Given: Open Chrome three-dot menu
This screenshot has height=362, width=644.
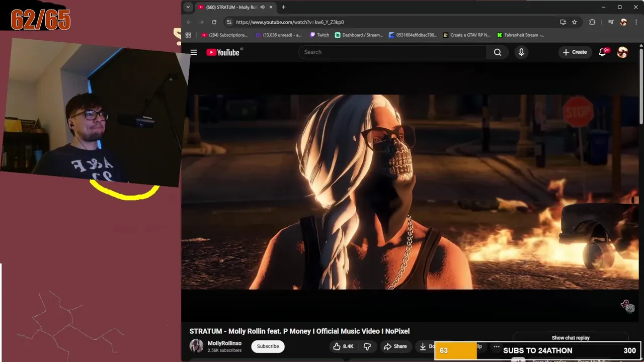Looking at the screenshot, I should tap(636, 22).
